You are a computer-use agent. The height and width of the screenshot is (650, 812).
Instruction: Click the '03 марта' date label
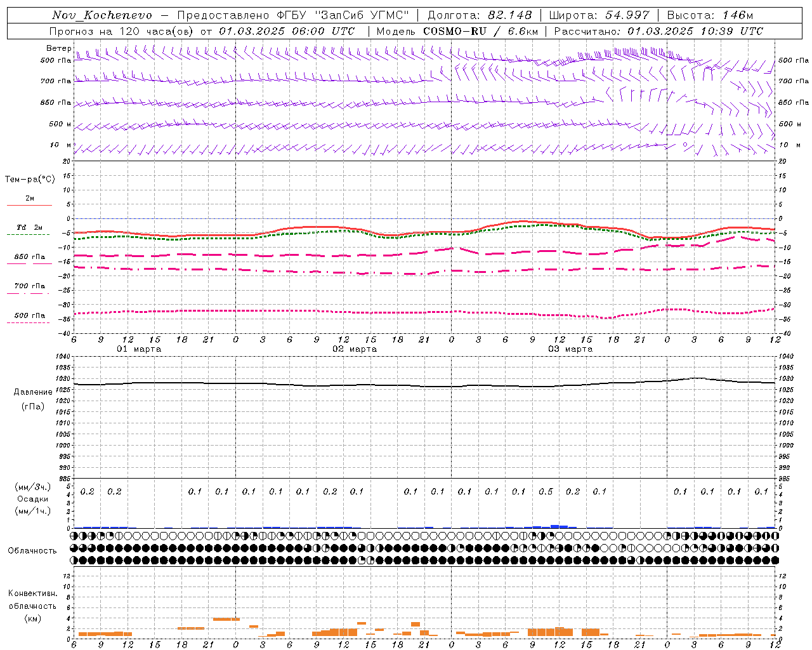(571, 349)
